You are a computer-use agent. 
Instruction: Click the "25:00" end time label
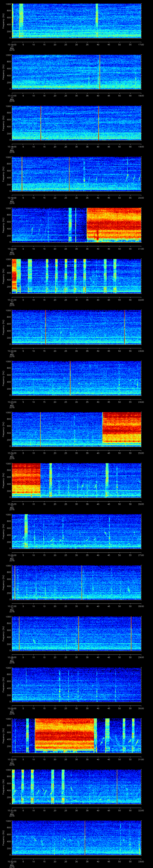[141, 453]
